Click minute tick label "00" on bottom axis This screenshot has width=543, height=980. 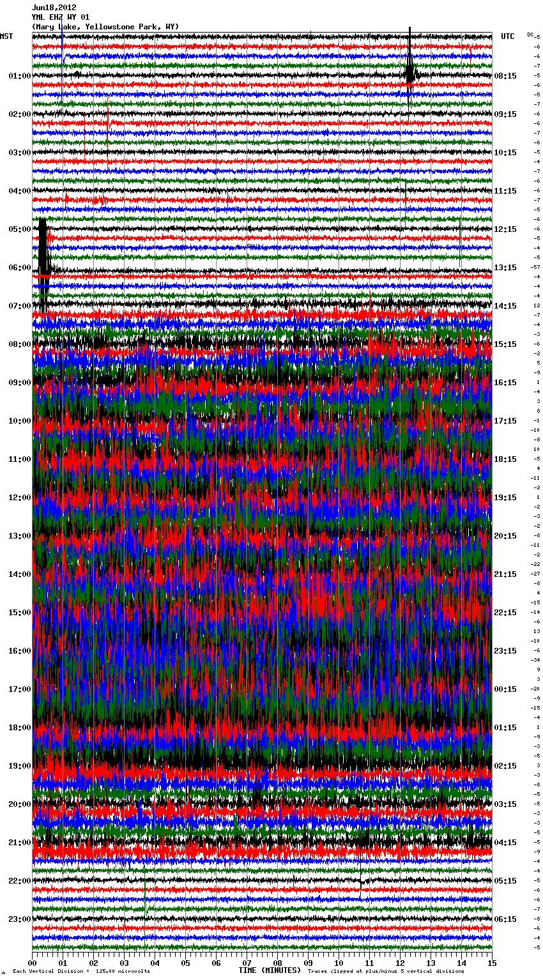click(33, 963)
